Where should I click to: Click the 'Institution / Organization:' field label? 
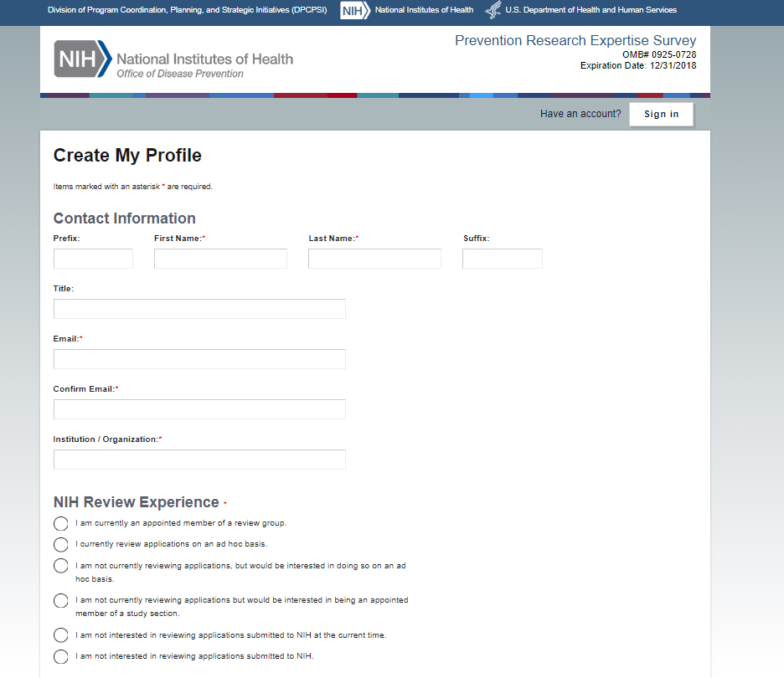point(107,439)
